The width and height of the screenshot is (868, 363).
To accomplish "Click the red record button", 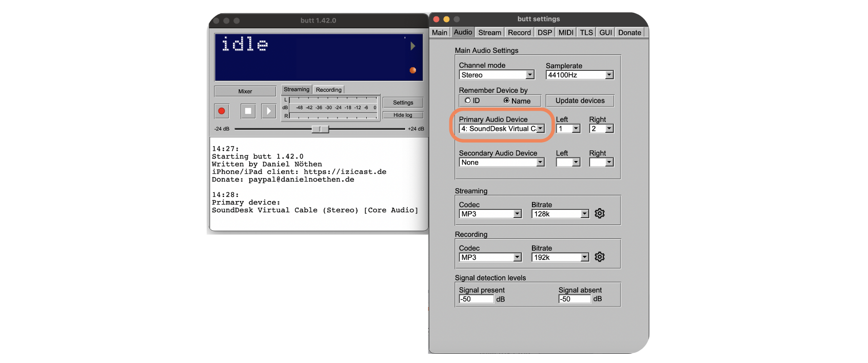I will point(222,111).
